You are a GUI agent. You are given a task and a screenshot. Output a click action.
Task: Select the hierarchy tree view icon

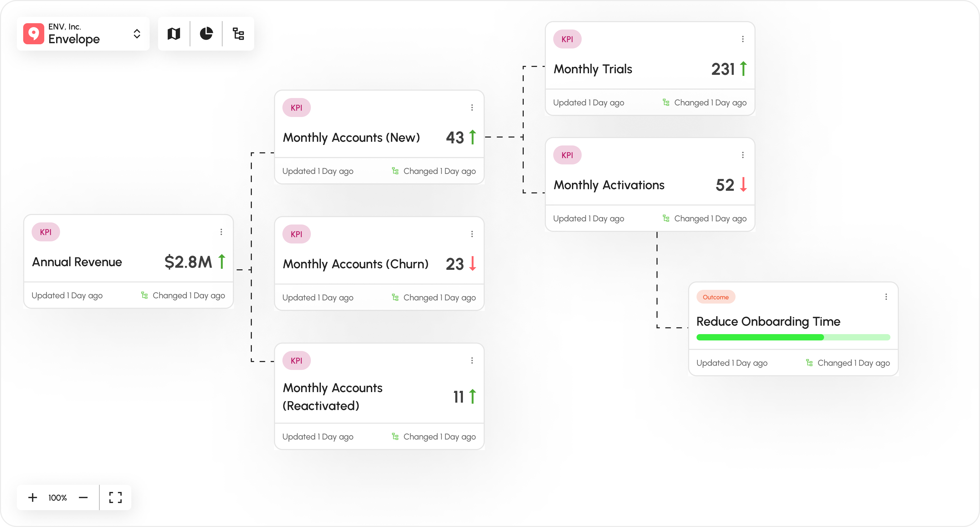238,33
